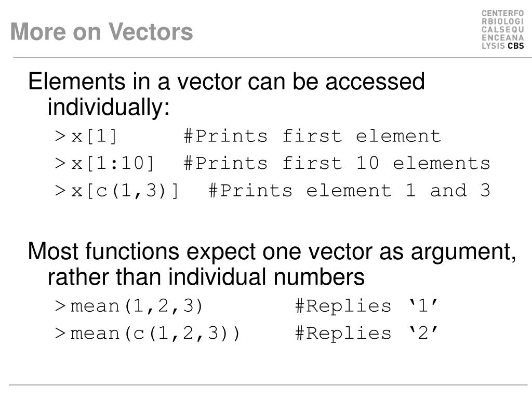Click the "#Replies '1'" comment
Image resolution: width=532 pixels, height=399 pixels.
coord(366,306)
